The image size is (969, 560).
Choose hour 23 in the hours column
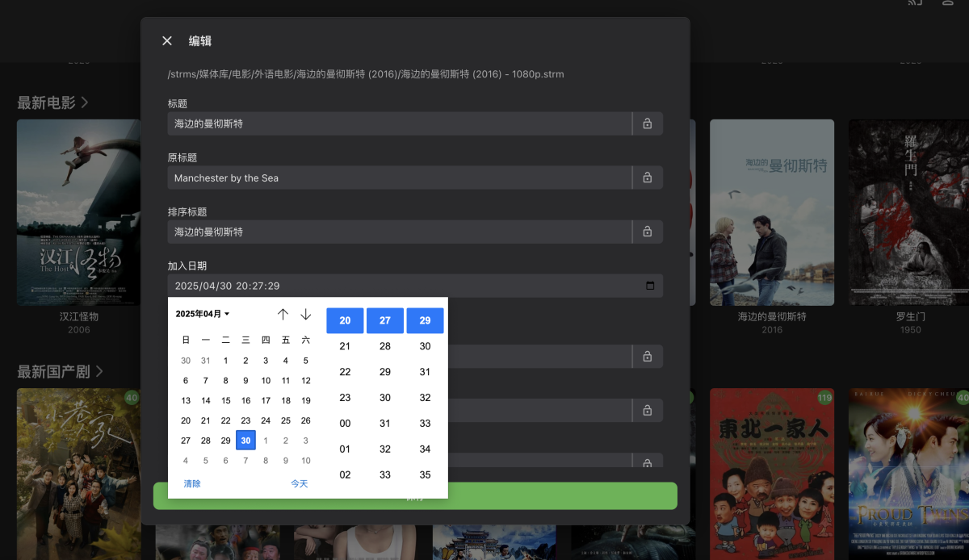[345, 398]
